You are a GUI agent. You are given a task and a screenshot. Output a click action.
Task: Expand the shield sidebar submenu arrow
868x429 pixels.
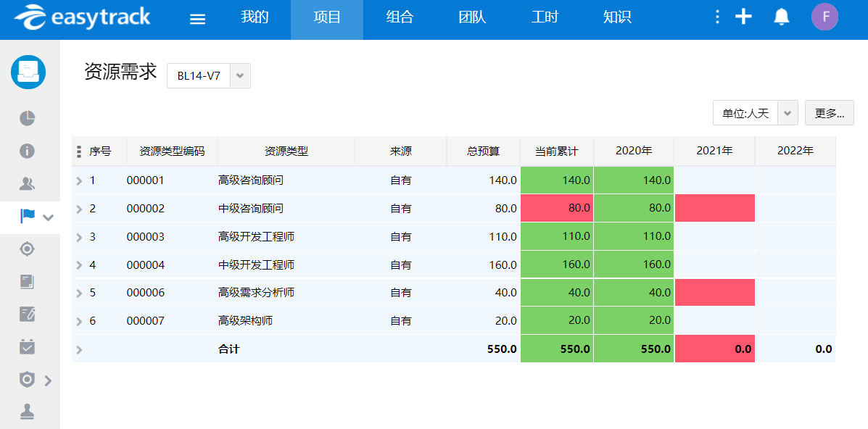[48, 380]
